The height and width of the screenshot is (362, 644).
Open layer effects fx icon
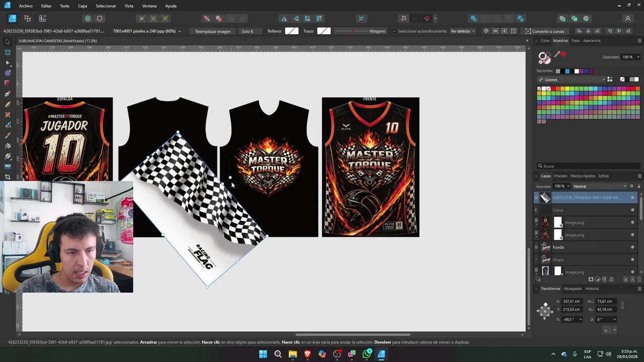[x=604, y=279]
